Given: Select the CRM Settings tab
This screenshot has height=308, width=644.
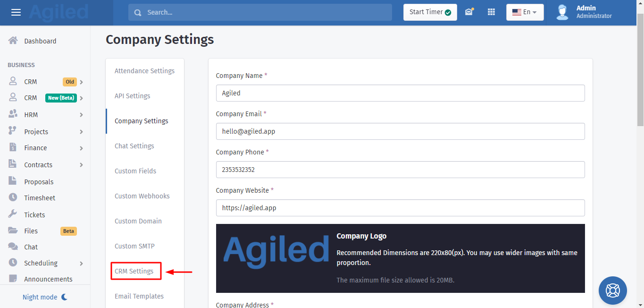Looking at the screenshot, I should point(134,271).
